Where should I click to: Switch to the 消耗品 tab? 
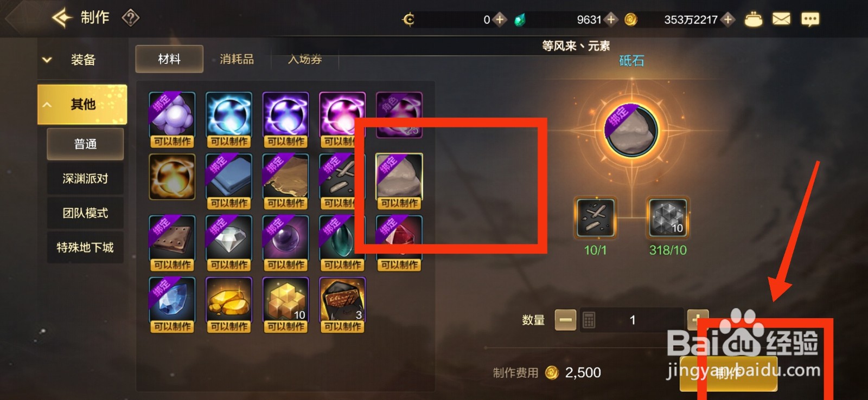[237, 59]
